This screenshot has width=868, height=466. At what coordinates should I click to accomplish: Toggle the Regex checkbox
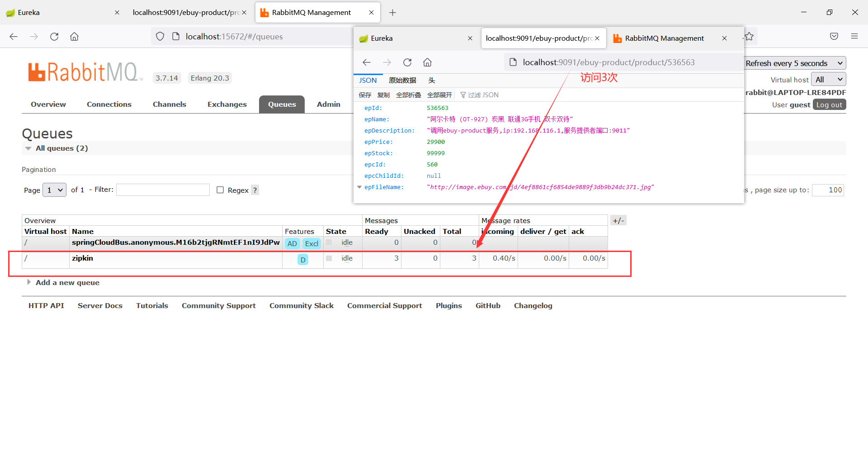tap(220, 190)
